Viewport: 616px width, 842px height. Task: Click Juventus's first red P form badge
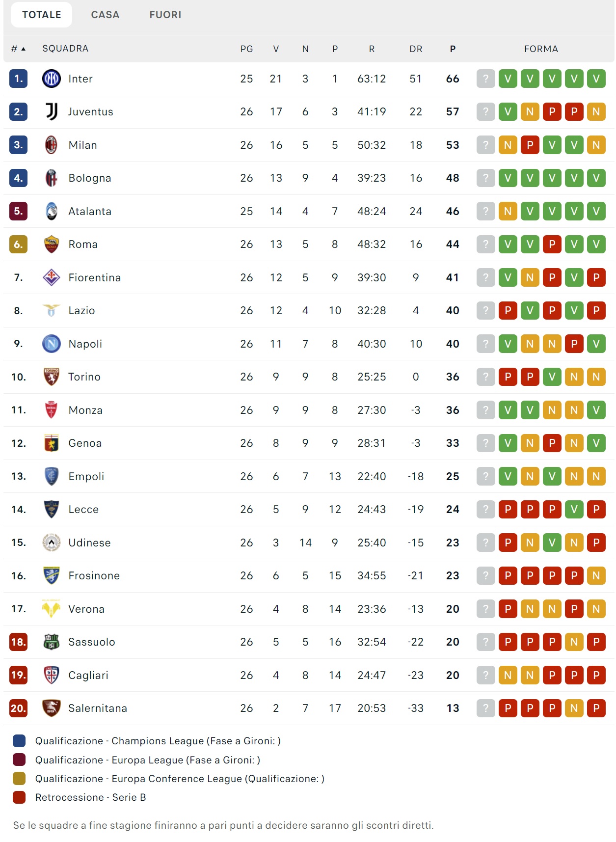552,112
